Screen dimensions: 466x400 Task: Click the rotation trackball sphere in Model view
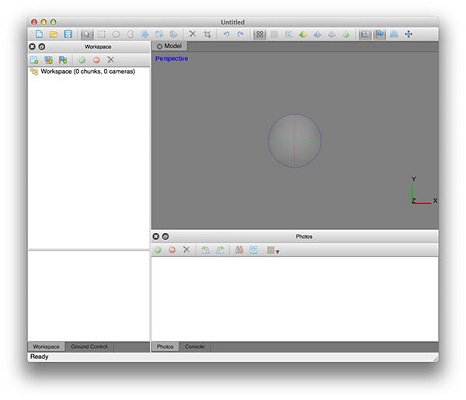295,141
